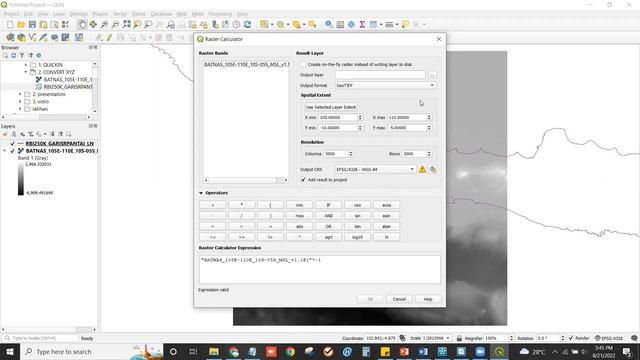Screen dimensions: 640x360
Task: Click the New Shapefile Layer icon
Action: (32, 38)
